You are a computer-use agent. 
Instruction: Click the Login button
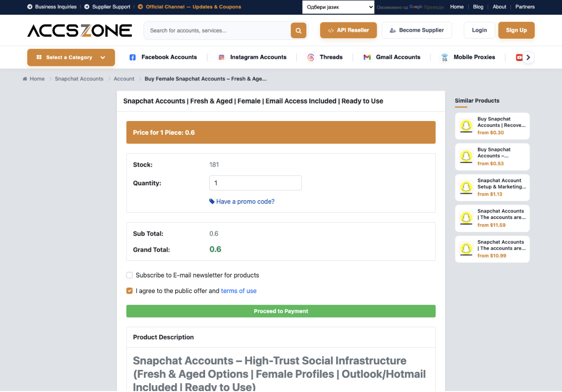point(479,30)
